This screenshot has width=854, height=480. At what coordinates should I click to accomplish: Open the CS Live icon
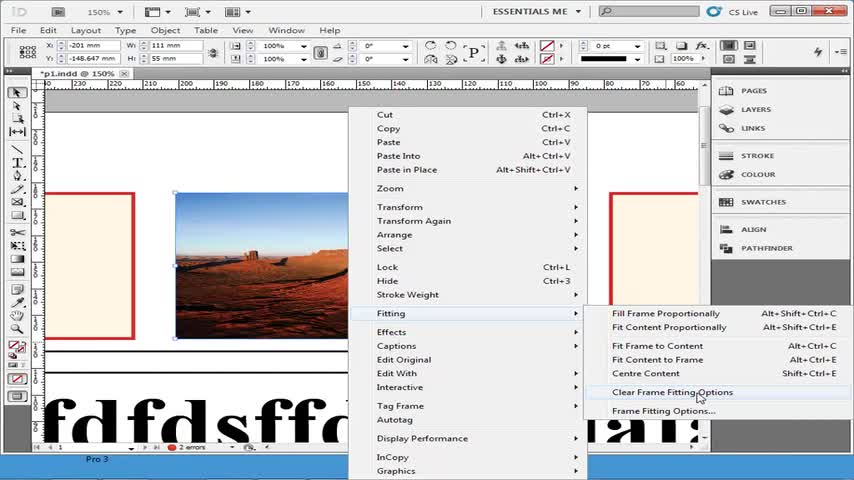(x=713, y=11)
